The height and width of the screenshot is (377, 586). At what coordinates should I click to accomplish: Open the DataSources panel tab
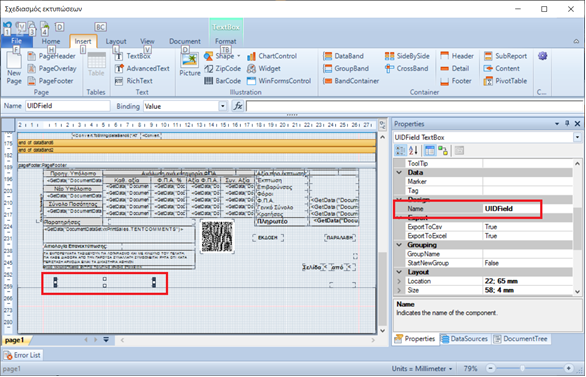pyautogui.click(x=465, y=339)
